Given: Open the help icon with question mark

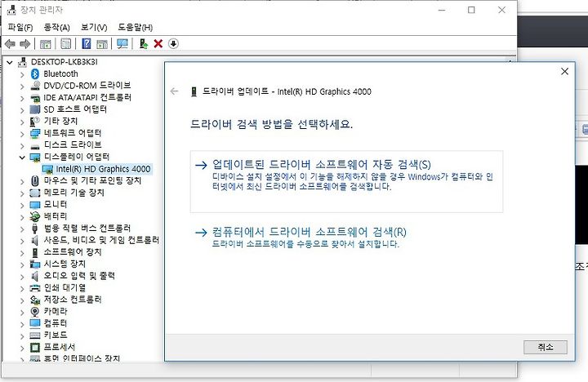Looking at the screenshot, I should pyautogui.click(x=87, y=44).
